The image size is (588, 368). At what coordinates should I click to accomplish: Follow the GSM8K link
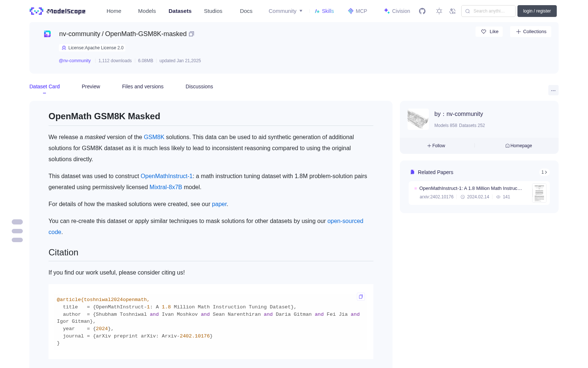(x=154, y=137)
